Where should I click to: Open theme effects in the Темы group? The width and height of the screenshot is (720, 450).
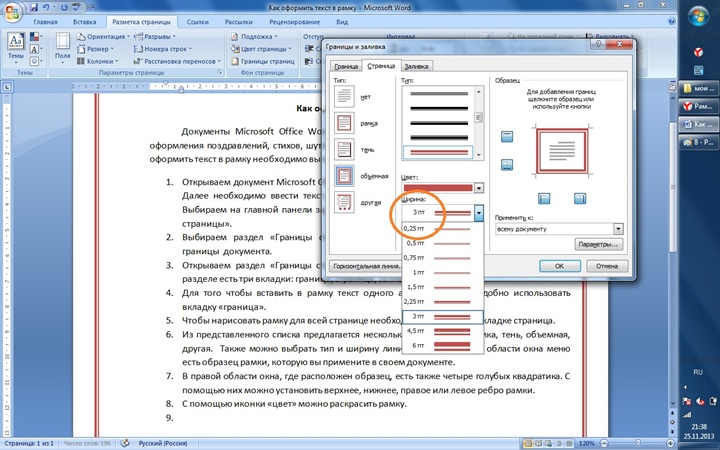(x=36, y=61)
